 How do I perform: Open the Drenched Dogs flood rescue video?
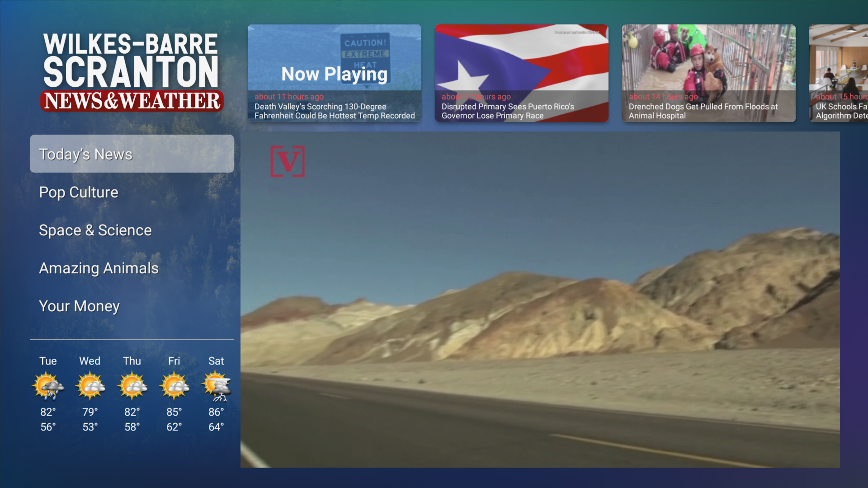(708, 73)
